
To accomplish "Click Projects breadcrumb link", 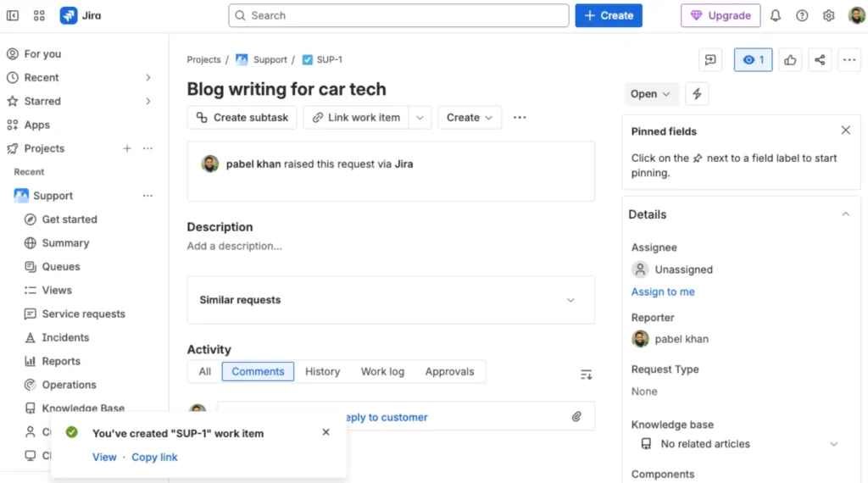I will coord(203,60).
